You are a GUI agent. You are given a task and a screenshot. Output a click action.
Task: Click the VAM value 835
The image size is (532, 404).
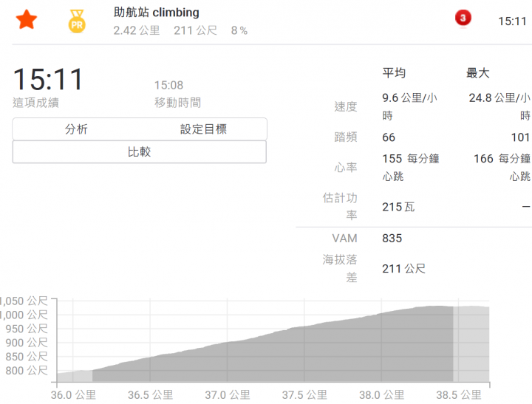click(392, 238)
